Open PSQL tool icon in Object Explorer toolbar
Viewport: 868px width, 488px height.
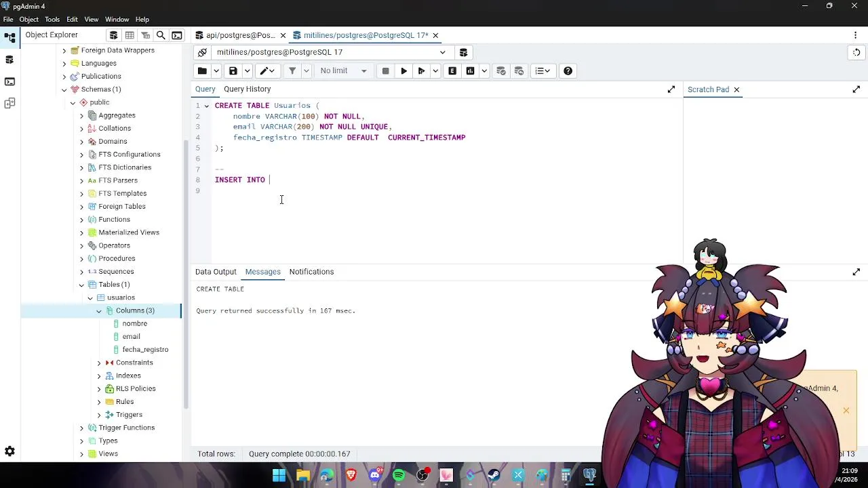(x=176, y=35)
